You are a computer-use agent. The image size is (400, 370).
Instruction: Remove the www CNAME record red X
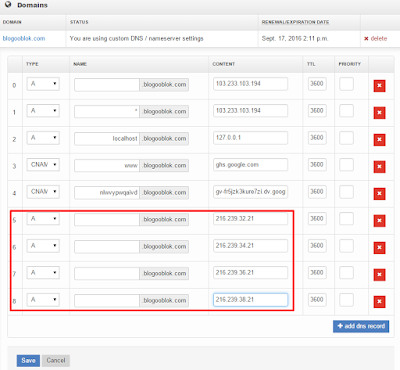click(379, 167)
